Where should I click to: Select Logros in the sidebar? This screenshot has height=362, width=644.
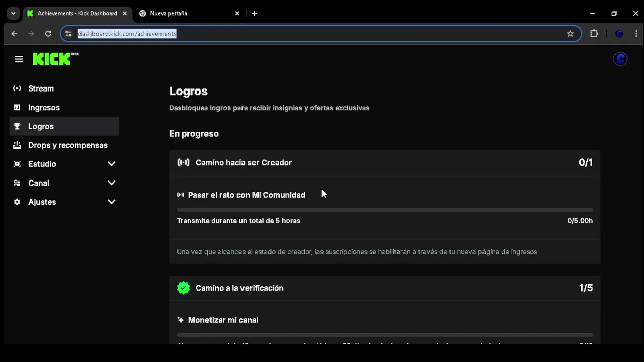coord(64,126)
